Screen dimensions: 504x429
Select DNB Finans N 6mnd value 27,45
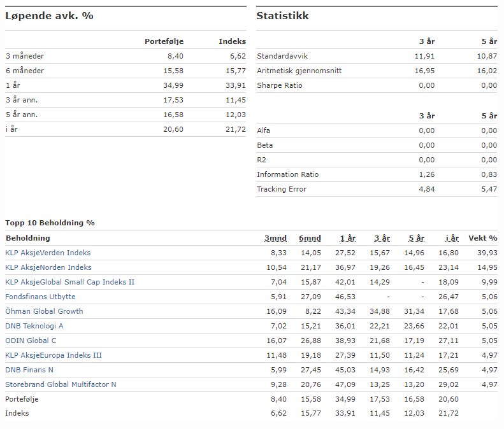pos(311,370)
